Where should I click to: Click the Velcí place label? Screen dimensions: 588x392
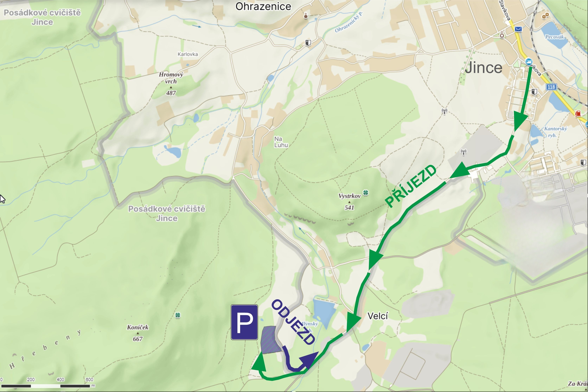point(378,316)
